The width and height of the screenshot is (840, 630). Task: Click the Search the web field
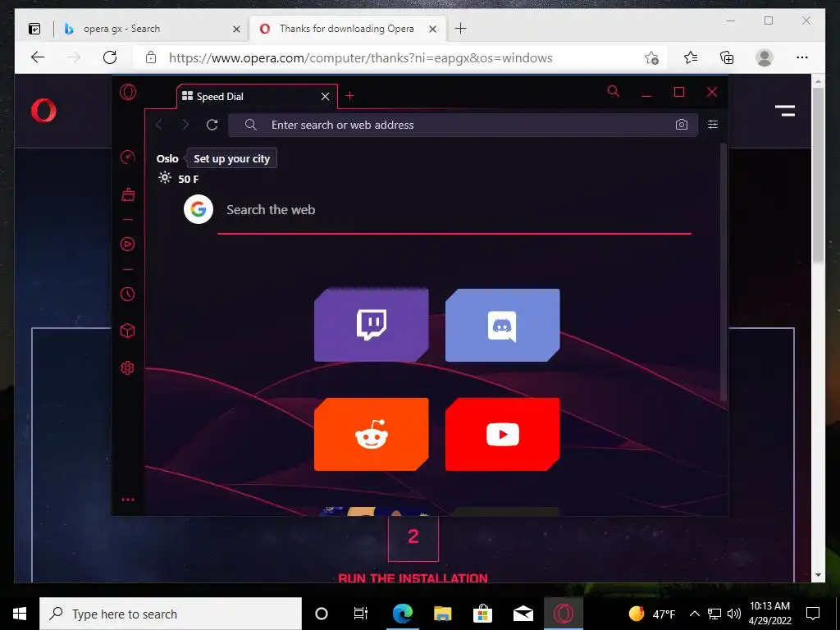(x=454, y=209)
